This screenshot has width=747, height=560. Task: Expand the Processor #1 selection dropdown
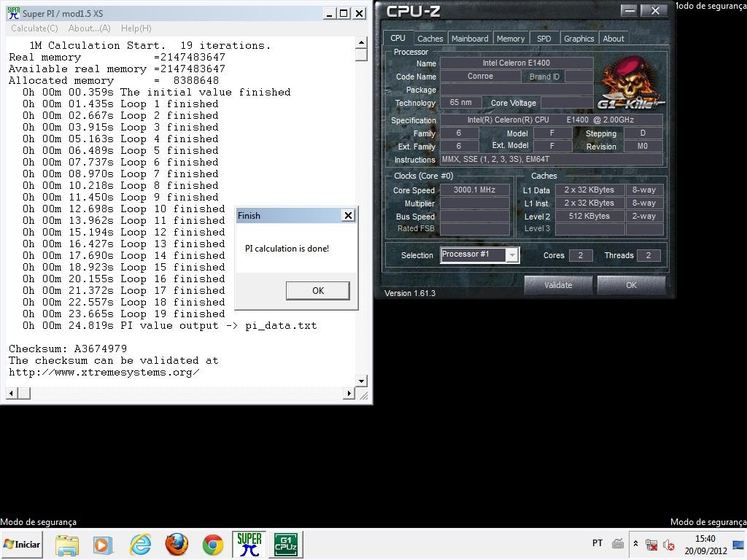pyautogui.click(x=512, y=255)
